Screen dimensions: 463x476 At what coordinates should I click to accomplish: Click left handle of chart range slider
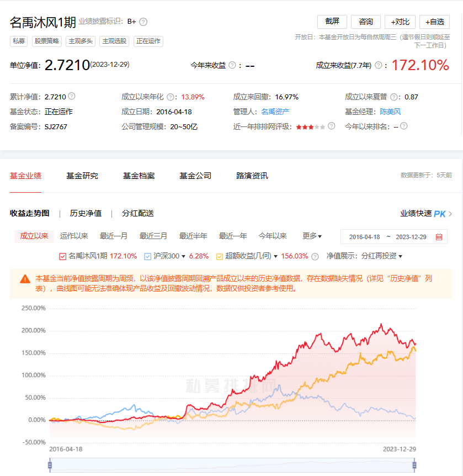click(50, 465)
